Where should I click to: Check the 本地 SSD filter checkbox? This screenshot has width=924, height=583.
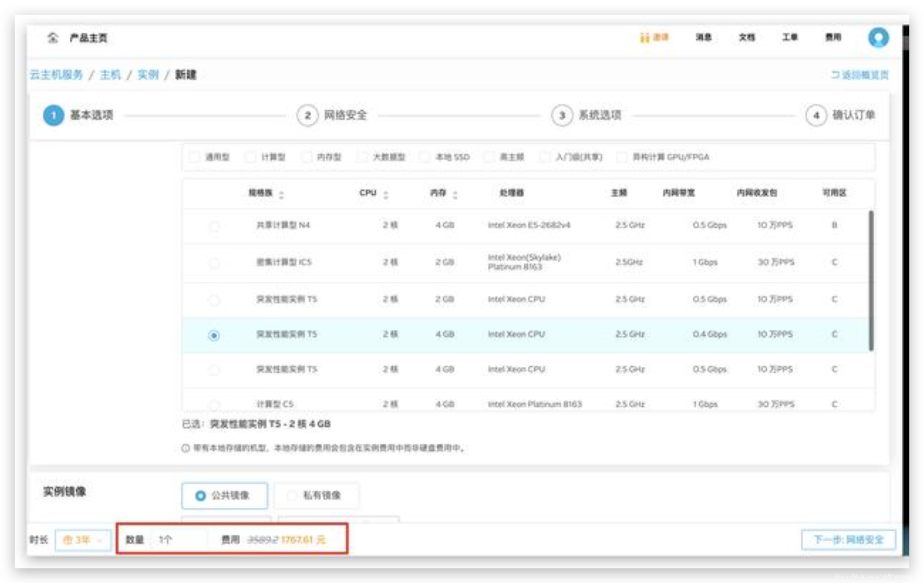tap(424, 157)
